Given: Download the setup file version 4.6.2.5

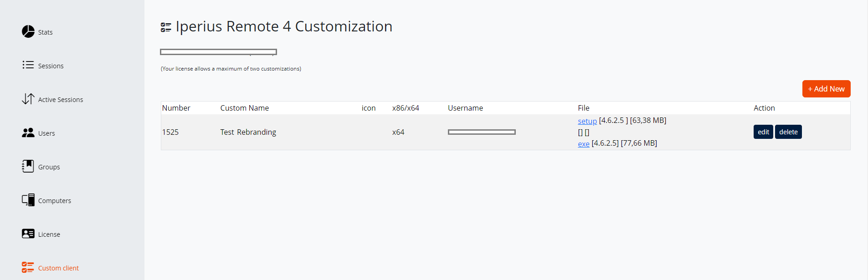Looking at the screenshot, I should click(587, 121).
